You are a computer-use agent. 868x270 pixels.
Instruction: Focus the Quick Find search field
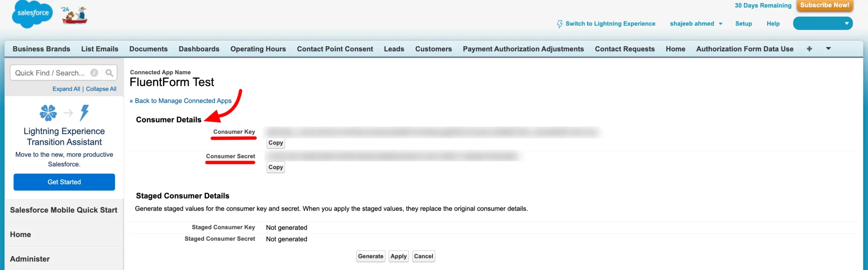(51, 73)
